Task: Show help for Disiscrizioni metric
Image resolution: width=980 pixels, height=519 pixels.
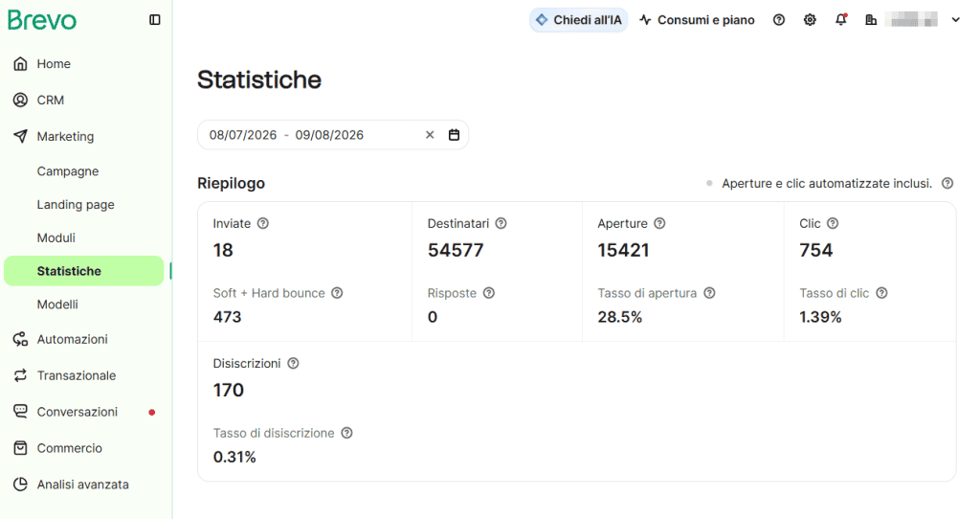Action: tap(293, 363)
